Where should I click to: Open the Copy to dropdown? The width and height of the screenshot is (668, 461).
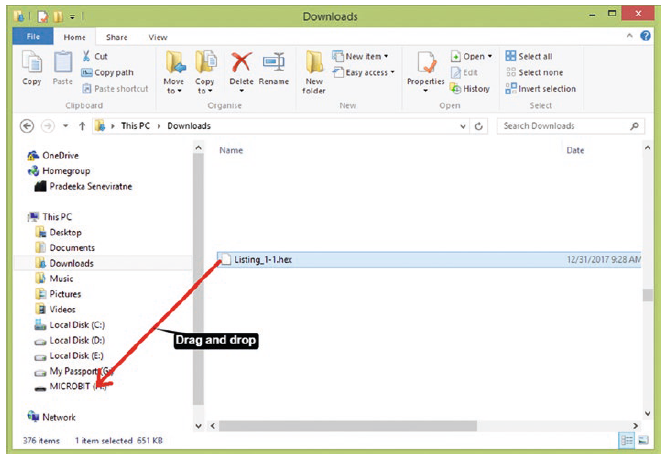pyautogui.click(x=206, y=70)
